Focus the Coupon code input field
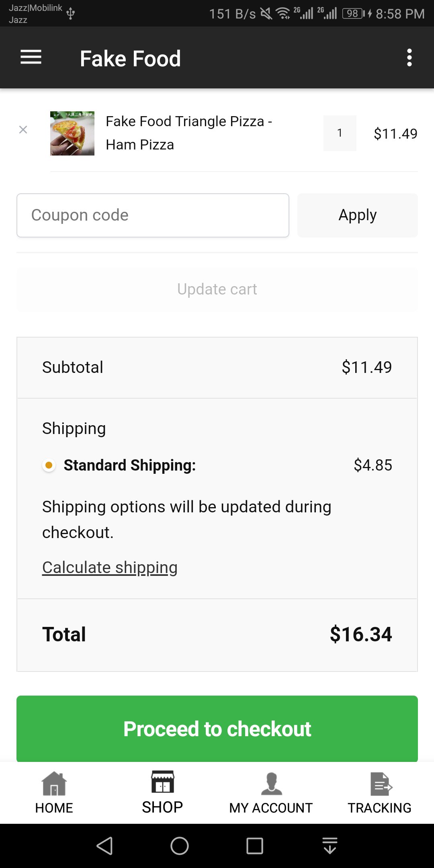This screenshot has width=434, height=868. pos(153,215)
